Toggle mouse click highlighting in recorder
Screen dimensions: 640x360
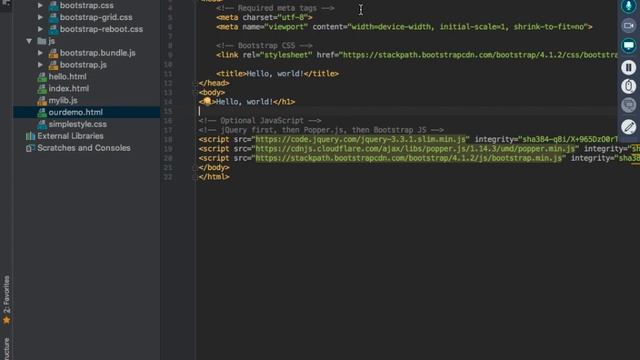point(629,86)
